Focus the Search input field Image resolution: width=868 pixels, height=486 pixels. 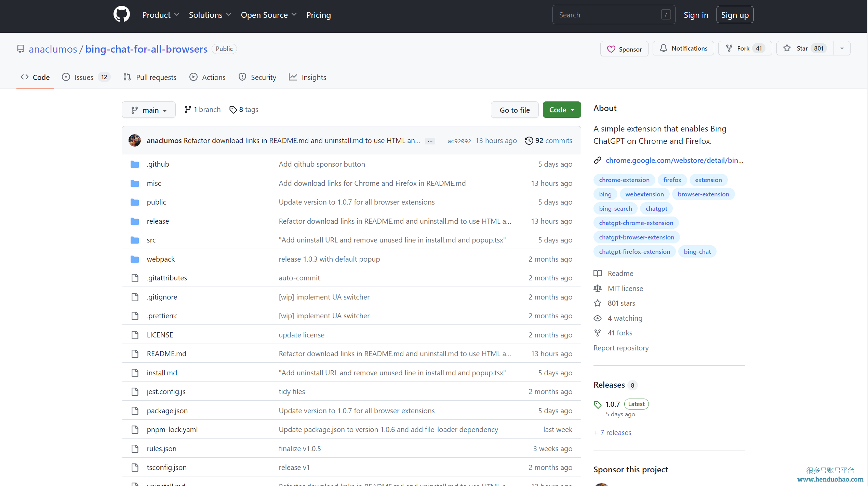pos(614,15)
